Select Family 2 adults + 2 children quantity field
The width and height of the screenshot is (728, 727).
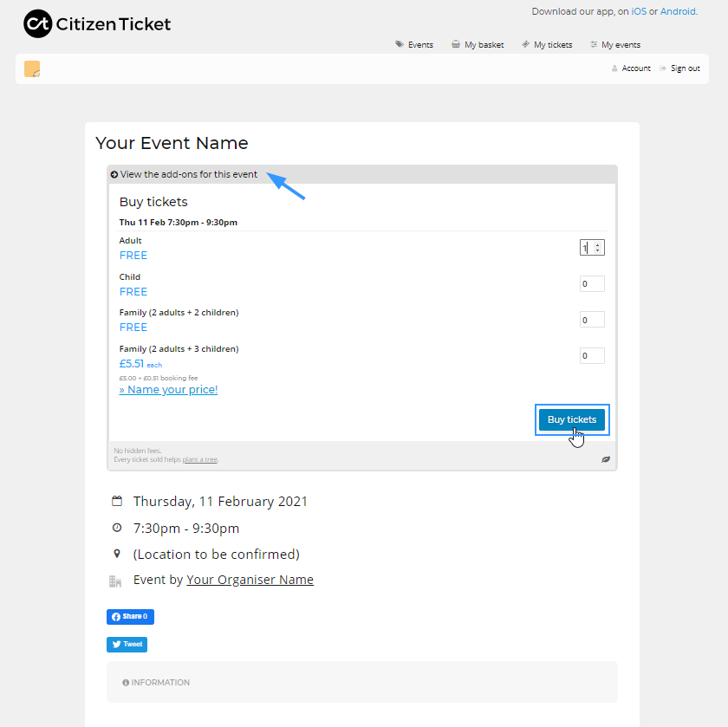pos(592,320)
